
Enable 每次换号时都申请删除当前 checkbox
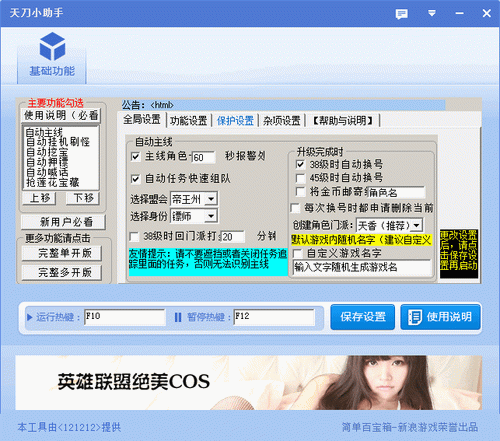(x=295, y=208)
